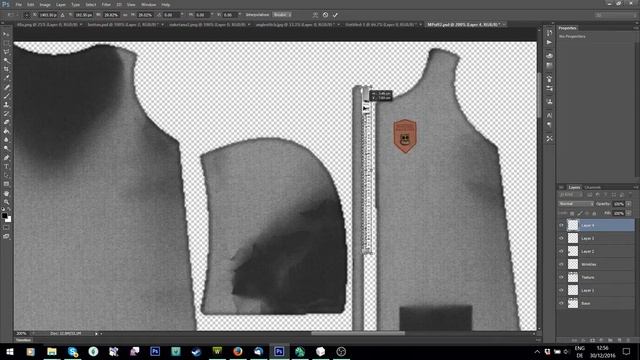Expand the status bar info arrow
This screenshot has width=640, height=360.
coord(96,333)
